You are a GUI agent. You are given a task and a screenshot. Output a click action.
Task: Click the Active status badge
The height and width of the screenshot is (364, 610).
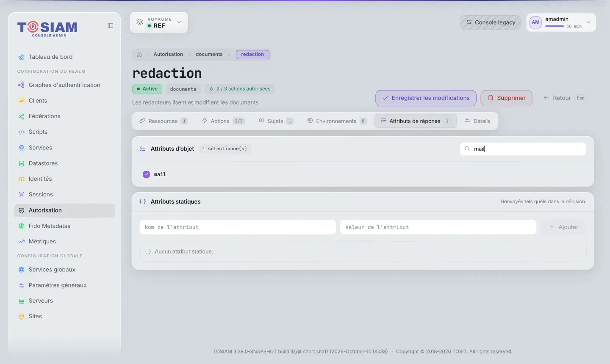[147, 89]
